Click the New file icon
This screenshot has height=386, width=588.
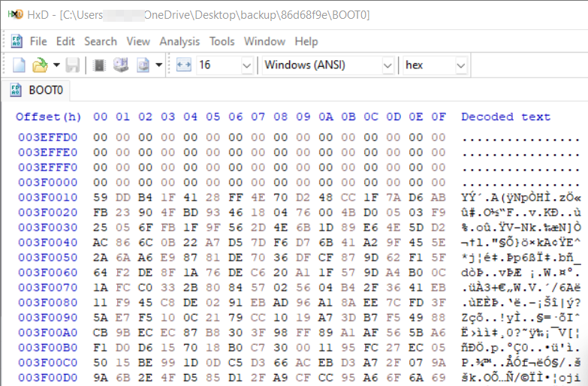pos(19,65)
